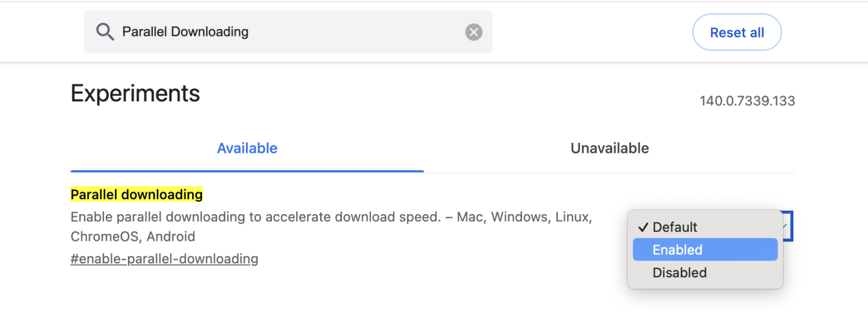
Task: Focus the 'Parallel Downloading' search text
Action: pyautogui.click(x=185, y=32)
